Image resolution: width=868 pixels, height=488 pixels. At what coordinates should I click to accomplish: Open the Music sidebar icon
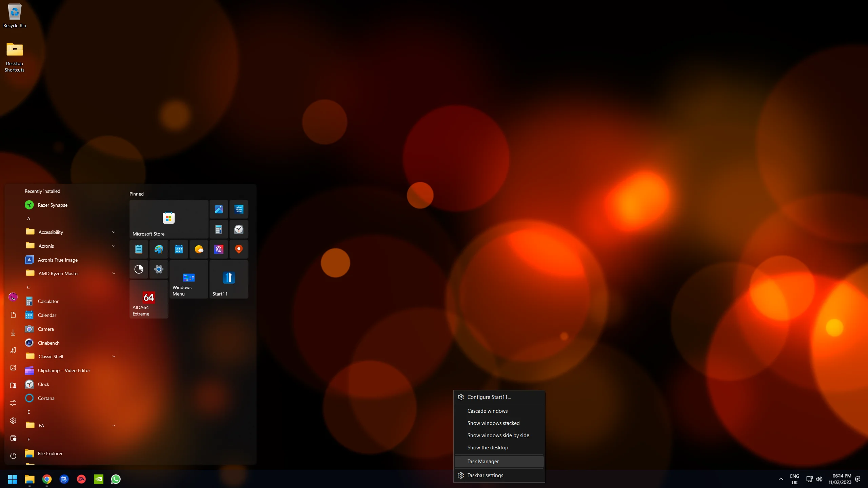pos(13,350)
